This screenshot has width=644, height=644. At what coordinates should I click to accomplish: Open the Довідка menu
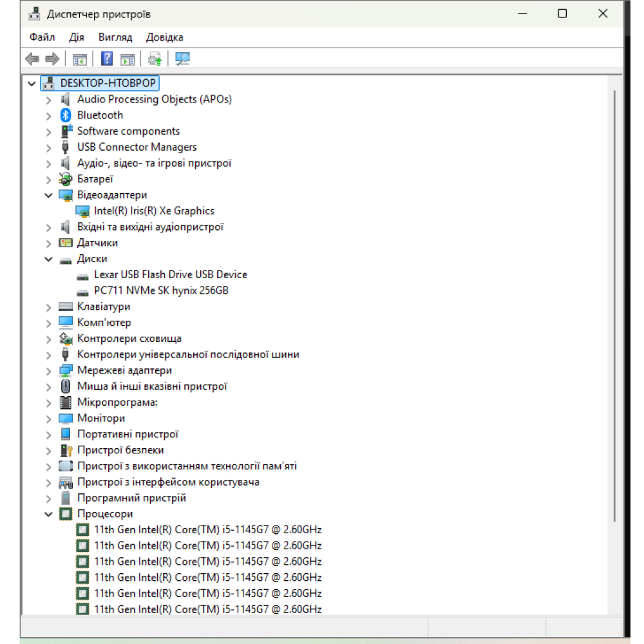tap(164, 37)
